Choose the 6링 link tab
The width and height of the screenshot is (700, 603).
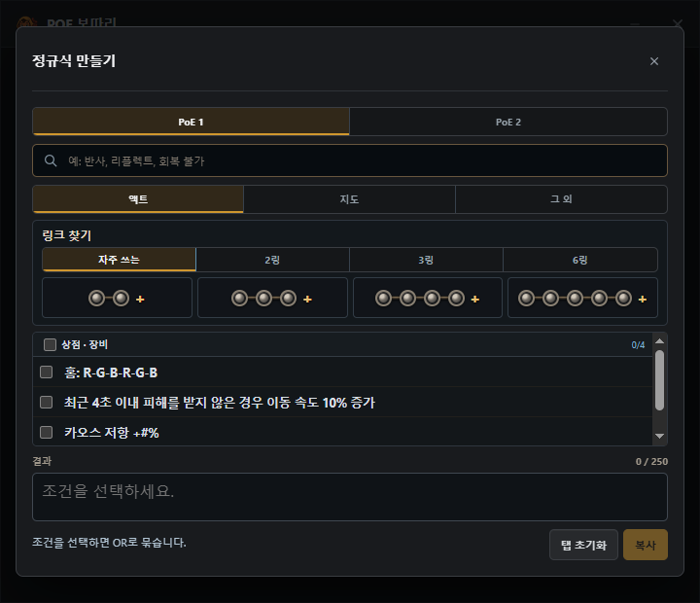[x=579, y=260]
